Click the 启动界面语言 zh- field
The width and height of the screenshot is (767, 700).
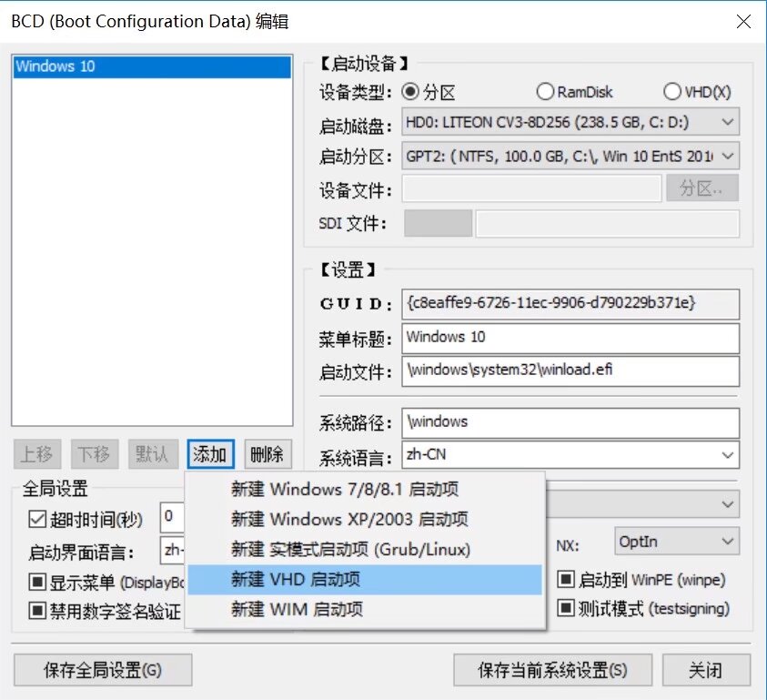pos(173,551)
